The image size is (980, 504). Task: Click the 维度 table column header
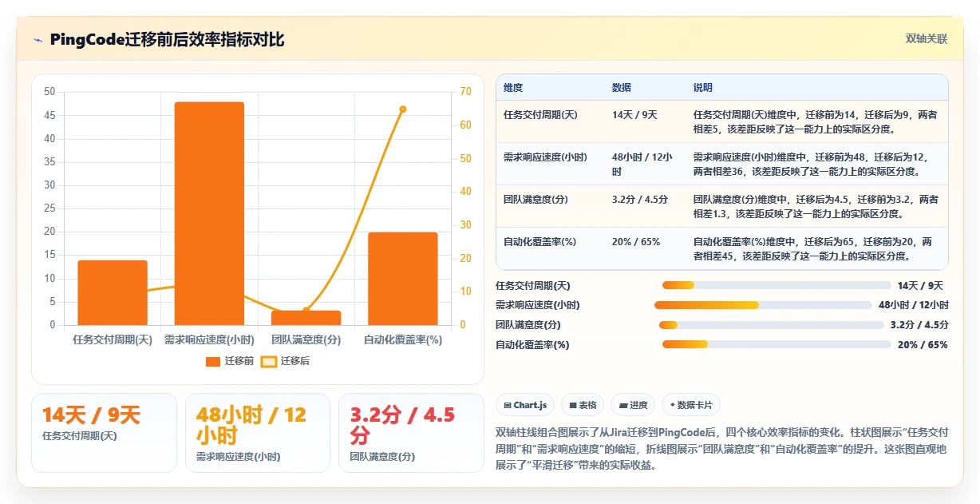tap(513, 88)
